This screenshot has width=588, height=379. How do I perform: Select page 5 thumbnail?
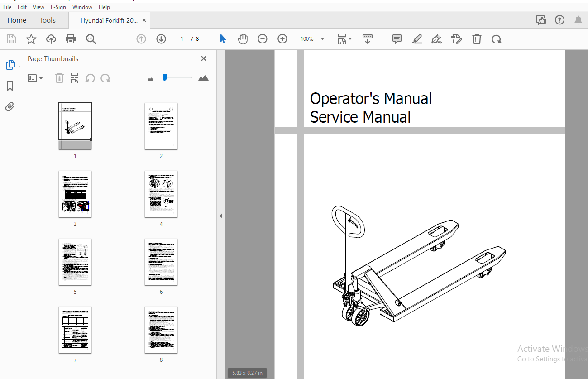tap(75, 262)
